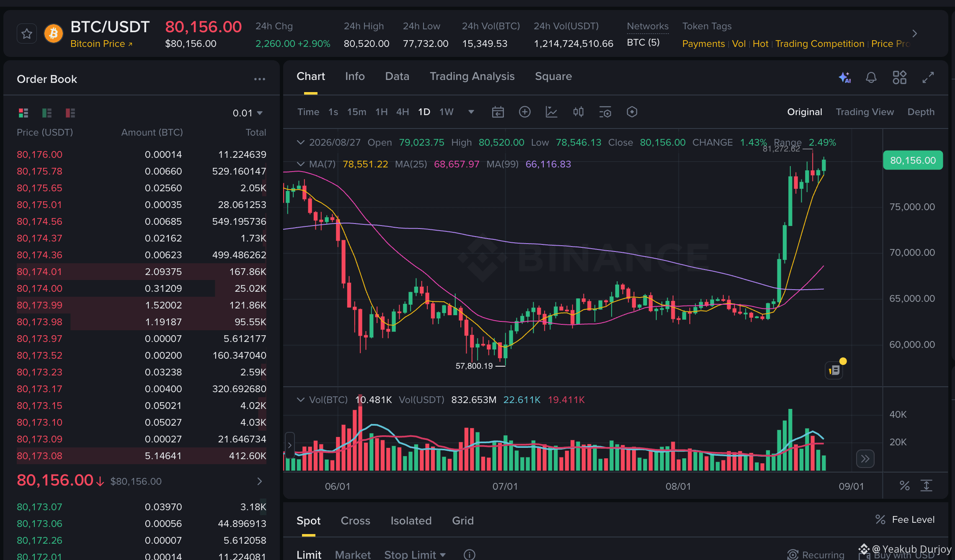Open the technical indicators line chart icon
The width and height of the screenshot is (955, 560).
coord(552,112)
